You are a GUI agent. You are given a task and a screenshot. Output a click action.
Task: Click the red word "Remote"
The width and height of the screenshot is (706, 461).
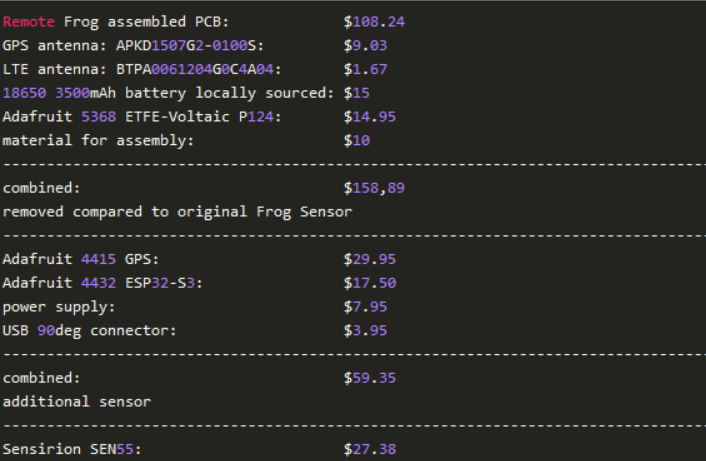[x=28, y=21]
